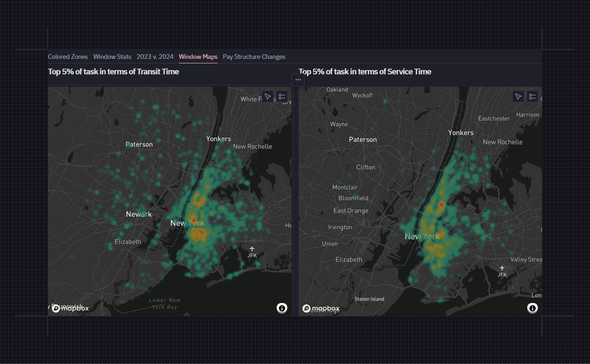Click the JFK airport marker on left map

pos(252,252)
